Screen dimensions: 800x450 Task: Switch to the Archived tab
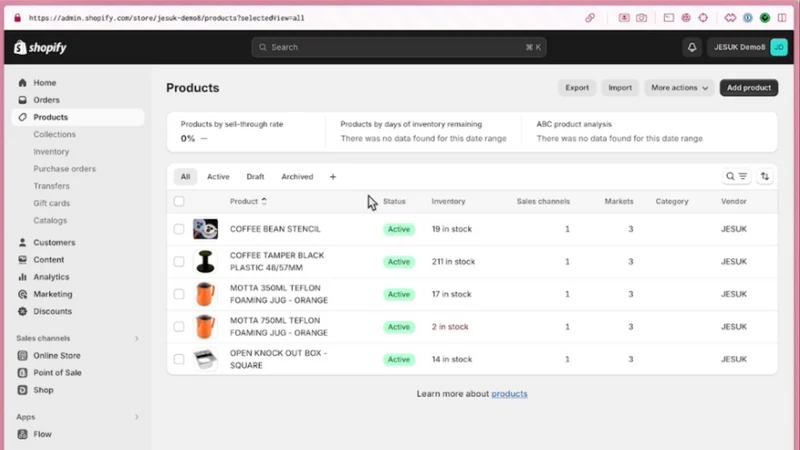pyautogui.click(x=297, y=177)
